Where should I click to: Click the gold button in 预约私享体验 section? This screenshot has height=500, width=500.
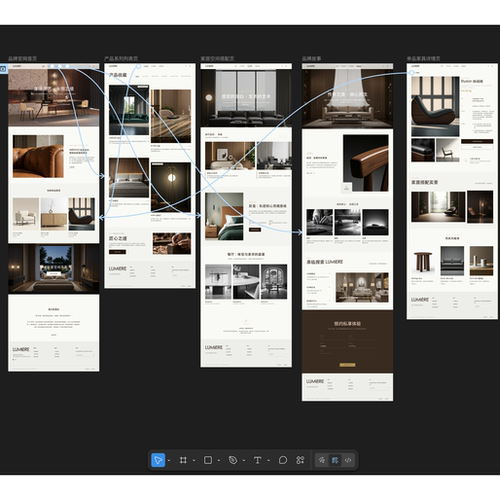(x=347, y=365)
